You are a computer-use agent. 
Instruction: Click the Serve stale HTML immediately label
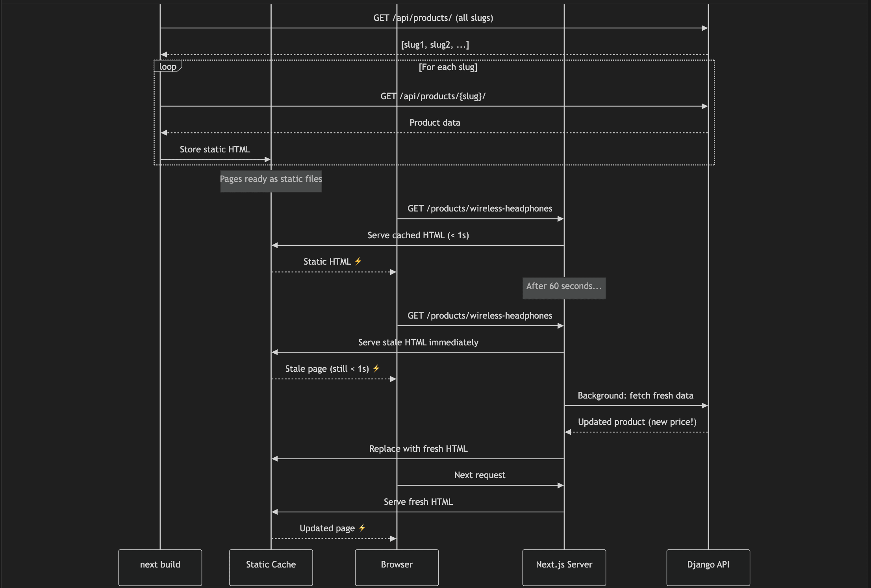[x=418, y=342]
